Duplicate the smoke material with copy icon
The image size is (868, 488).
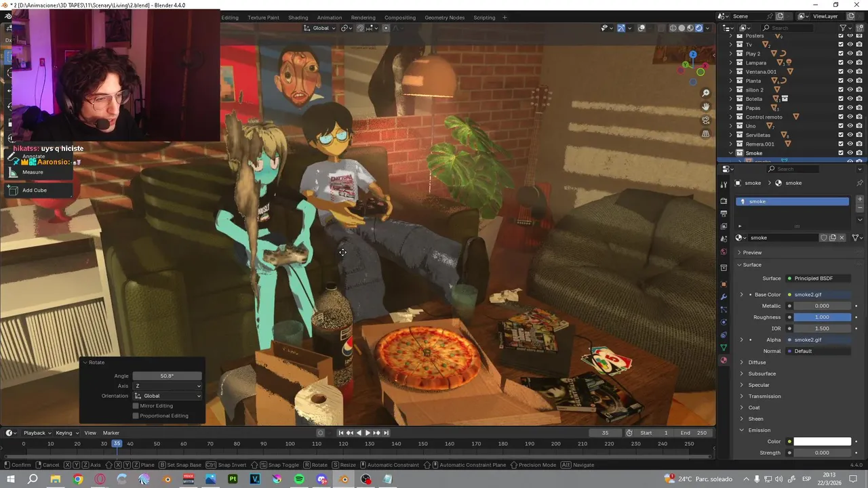click(x=833, y=238)
